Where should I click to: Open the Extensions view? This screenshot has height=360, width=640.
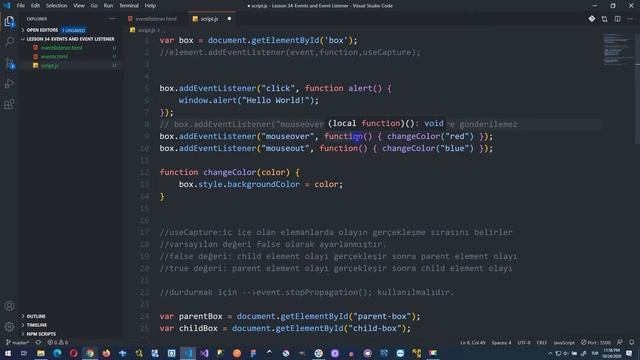click(9, 104)
